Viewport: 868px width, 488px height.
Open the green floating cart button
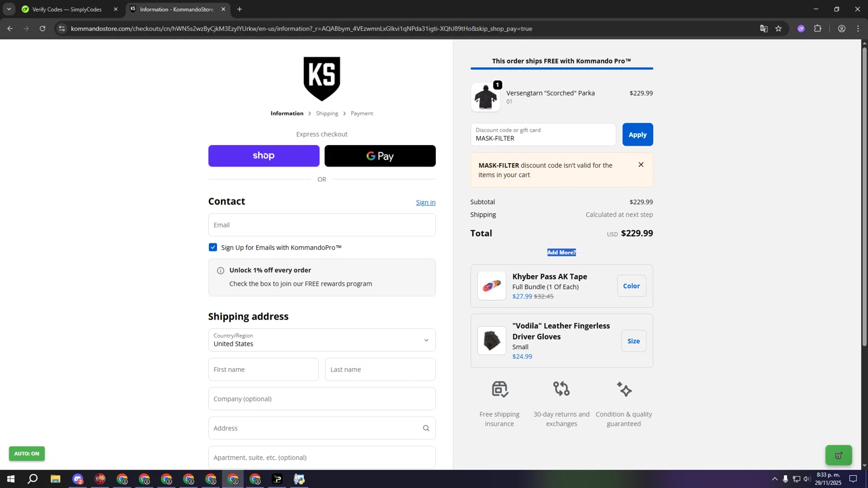pos(838,455)
